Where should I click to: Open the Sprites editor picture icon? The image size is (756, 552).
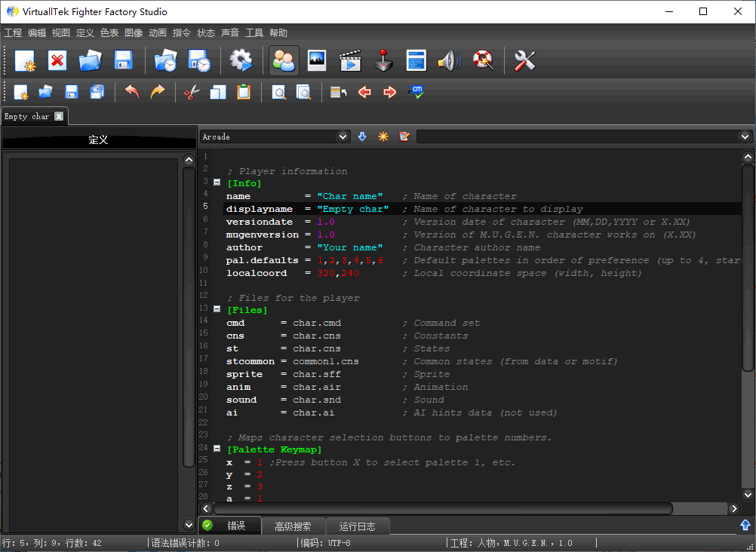click(317, 60)
